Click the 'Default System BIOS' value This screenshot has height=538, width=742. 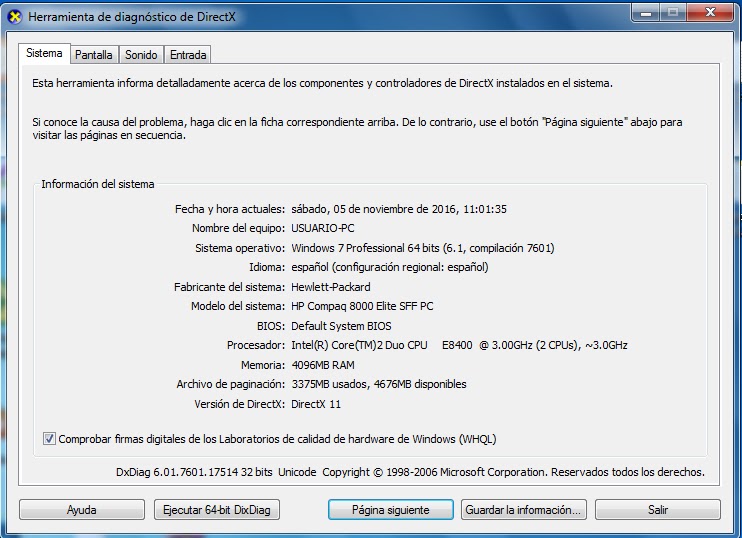[341, 326]
